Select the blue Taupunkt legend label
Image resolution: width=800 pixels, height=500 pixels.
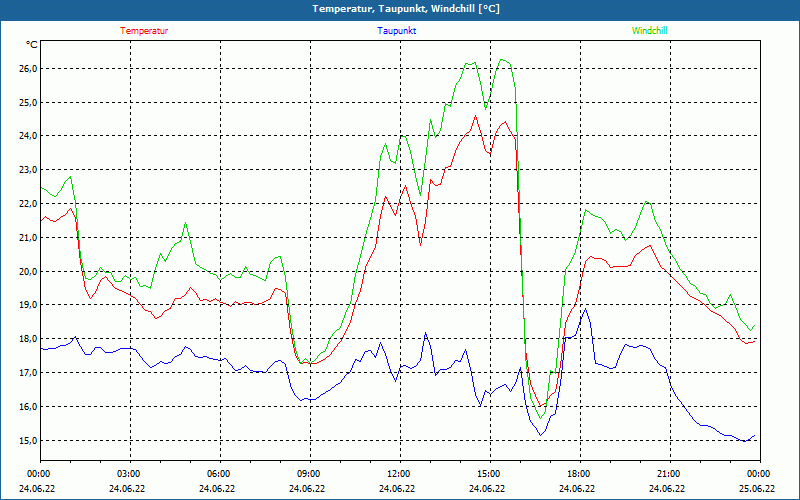click(397, 31)
